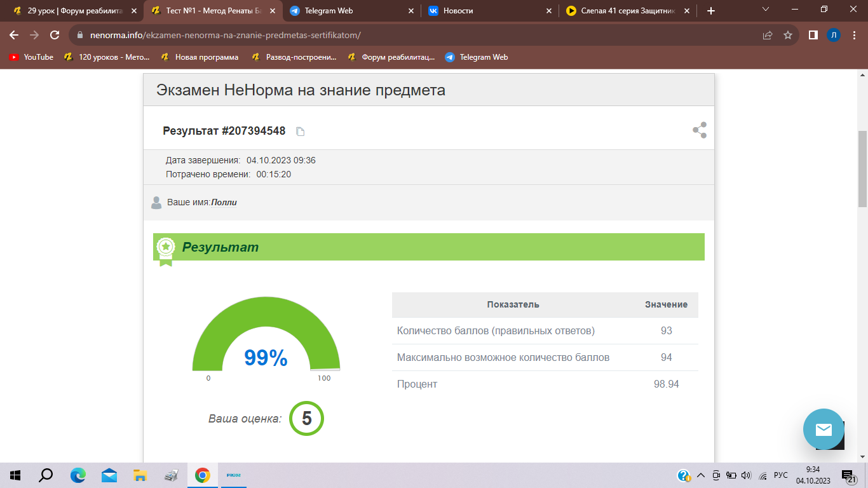Screen dimensions: 868x488
Task: Click the green 99% gauge chart
Action: point(266,337)
